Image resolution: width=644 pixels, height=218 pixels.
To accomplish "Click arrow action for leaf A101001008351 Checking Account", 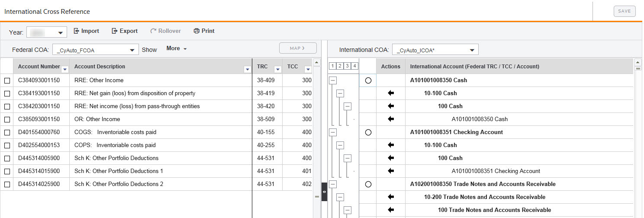I will (x=391, y=171).
